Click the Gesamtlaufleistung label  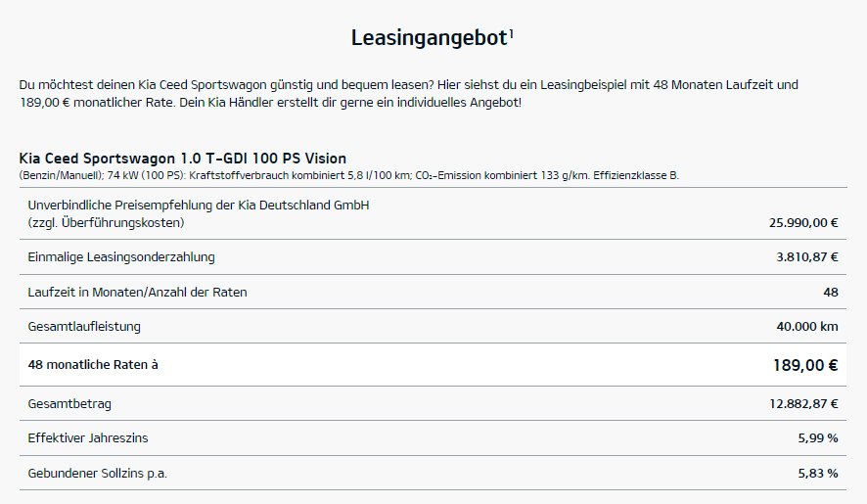84,326
